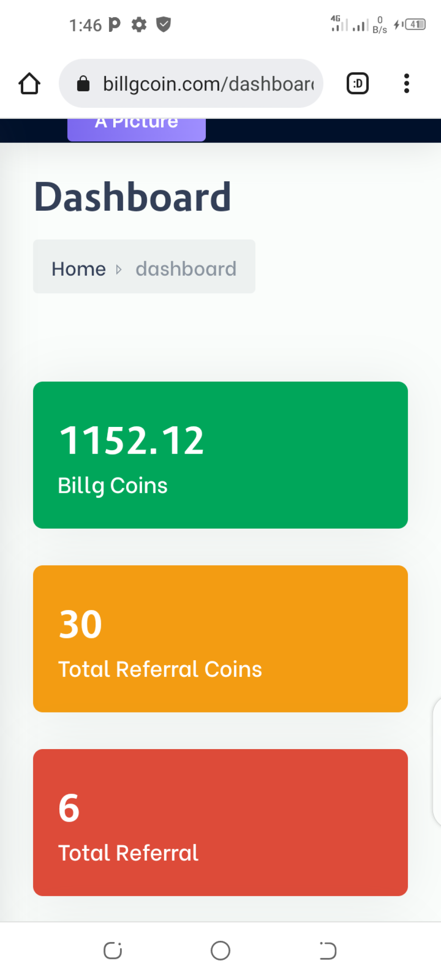Tap the P notification status icon

[115, 25]
